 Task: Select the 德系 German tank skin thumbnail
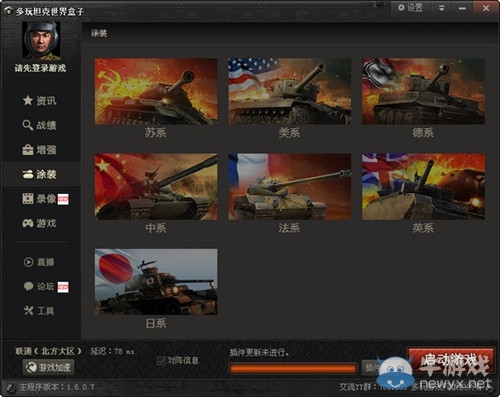tap(423, 92)
